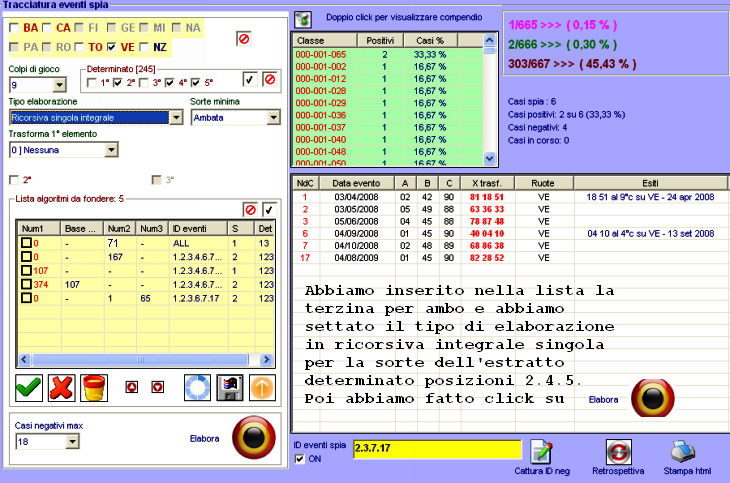
Task: Open the Colpi di gioco dropdown
Action: click(x=58, y=85)
